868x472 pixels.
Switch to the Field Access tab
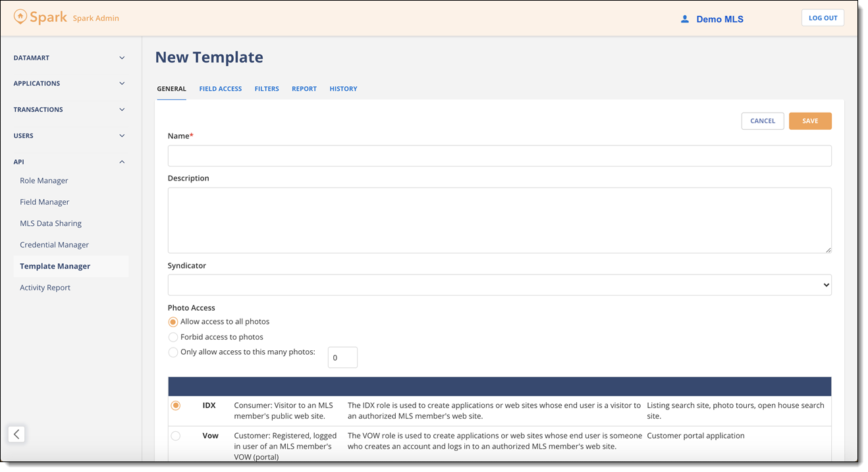221,89
